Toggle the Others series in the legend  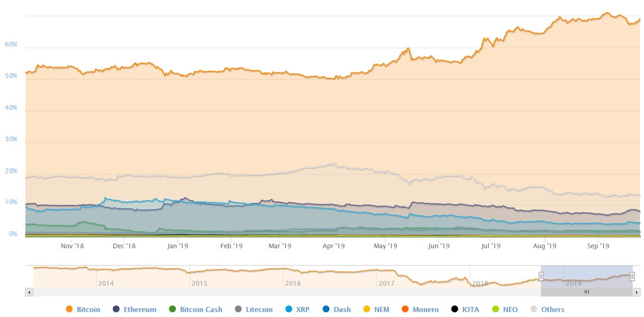(552, 309)
